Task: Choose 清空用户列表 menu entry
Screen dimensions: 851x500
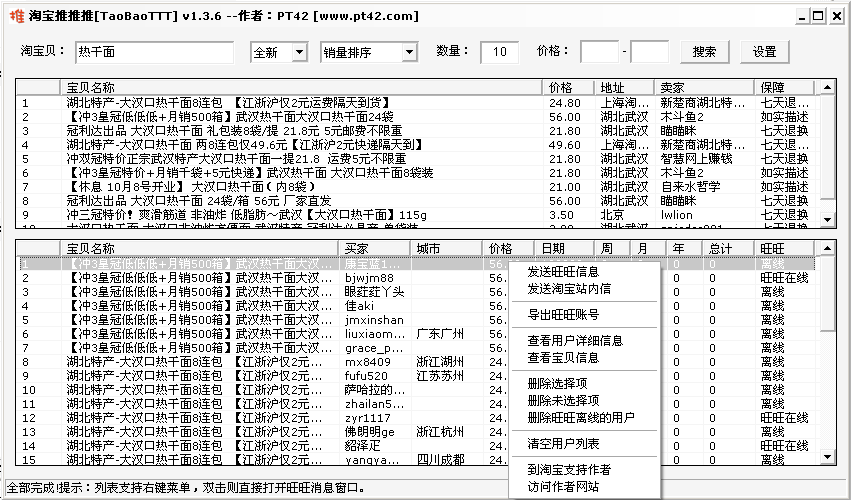Action: coord(563,444)
